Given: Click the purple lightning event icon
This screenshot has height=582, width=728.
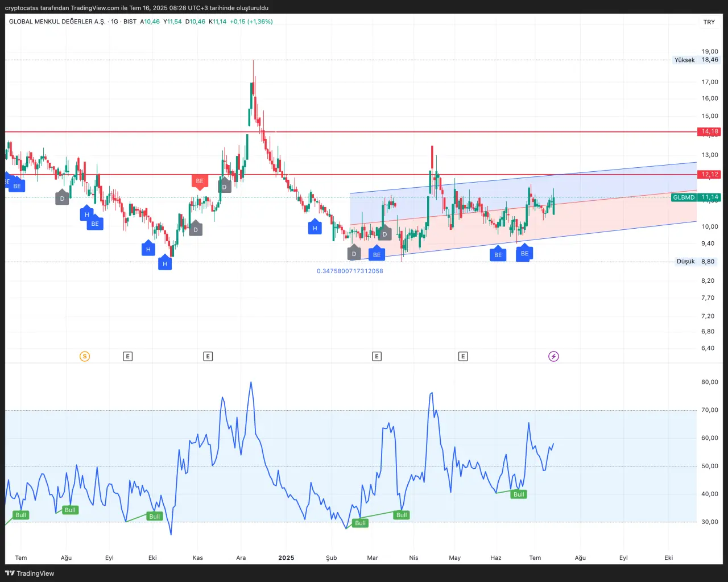Looking at the screenshot, I should (553, 357).
